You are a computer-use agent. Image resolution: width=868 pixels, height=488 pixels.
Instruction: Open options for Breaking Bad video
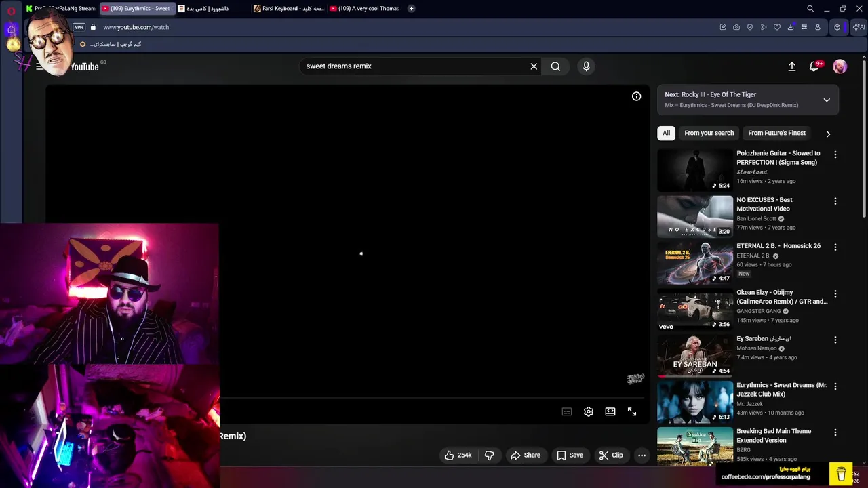tap(835, 432)
